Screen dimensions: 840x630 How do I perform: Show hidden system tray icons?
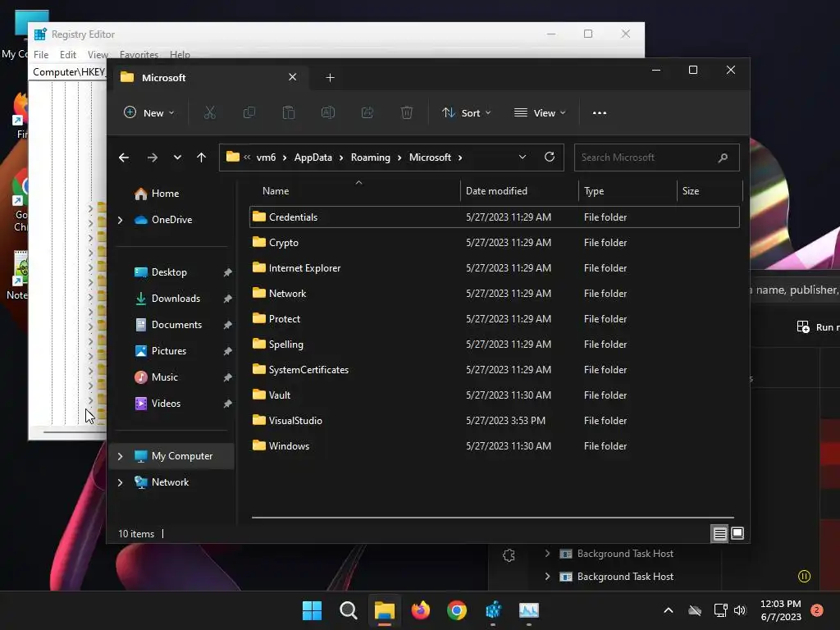[x=668, y=610]
